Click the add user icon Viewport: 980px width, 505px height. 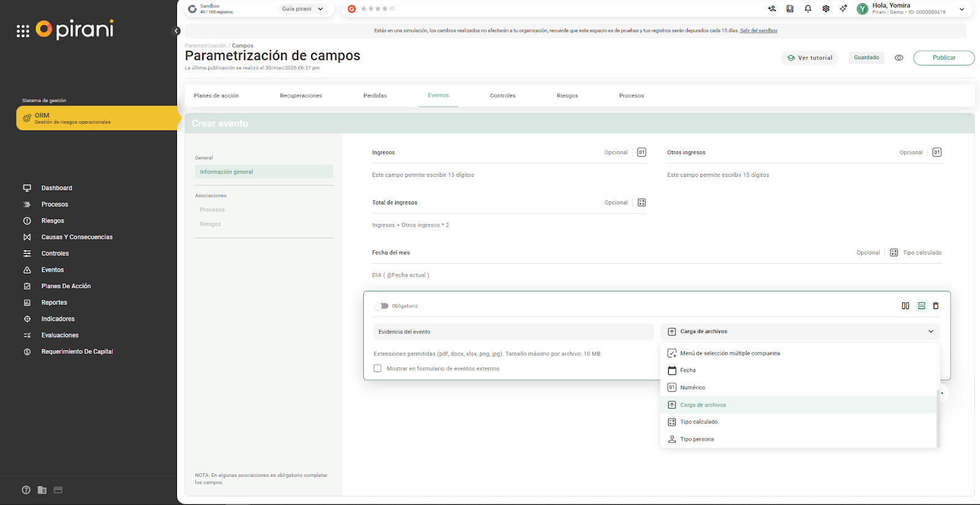point(772,9)
